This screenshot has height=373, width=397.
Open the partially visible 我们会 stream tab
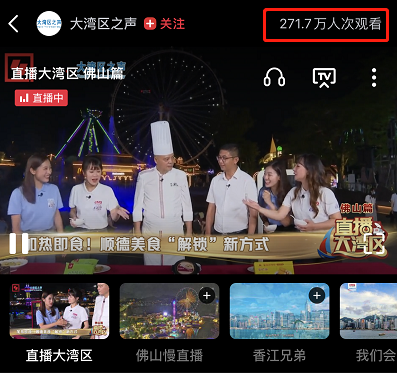pyautogui.click(x=376, y=355)
